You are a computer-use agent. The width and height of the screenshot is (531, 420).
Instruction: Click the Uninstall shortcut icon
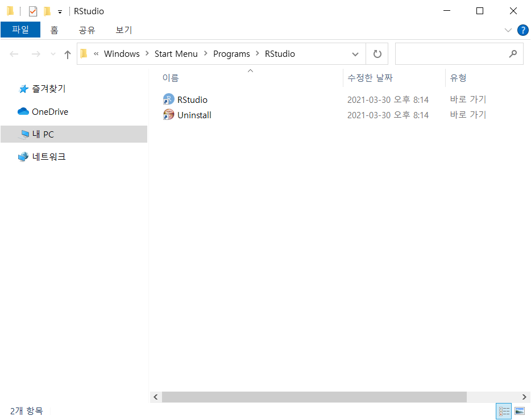tap(168, 115)
